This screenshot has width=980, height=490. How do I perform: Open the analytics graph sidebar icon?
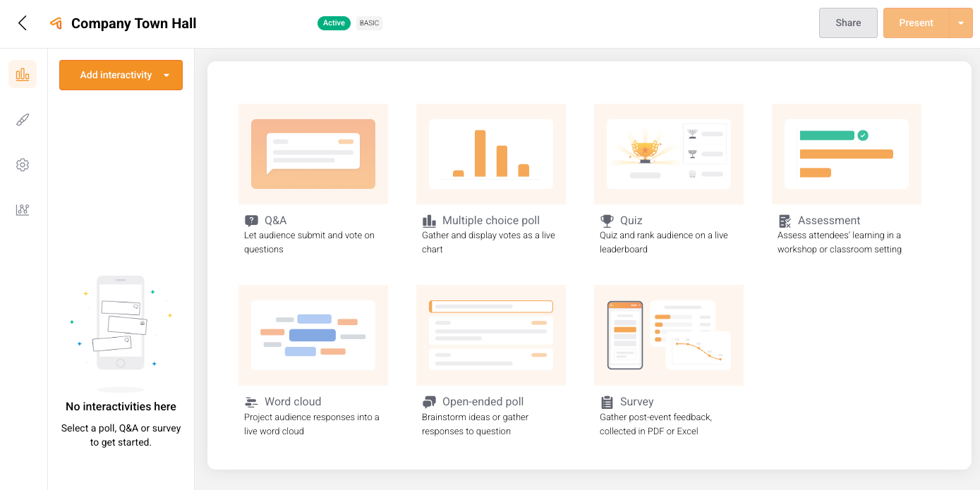23,210
